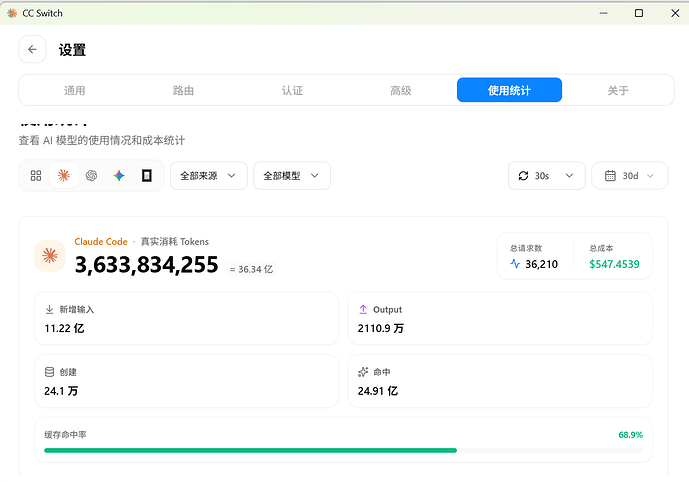Open the 全部模型 dropdown
Screen dimensions: 689x482
click(x=292, y=176)
